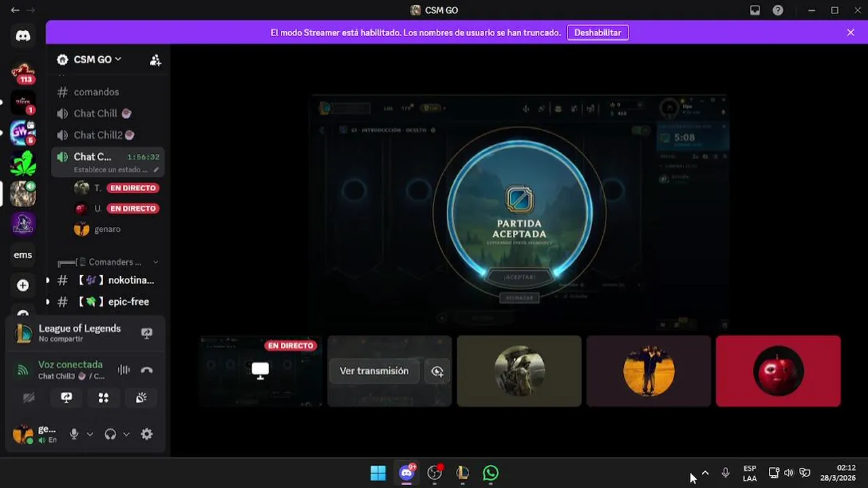Select user T. streaming live
The image size is (868, 488).
[x=116, y=188]
